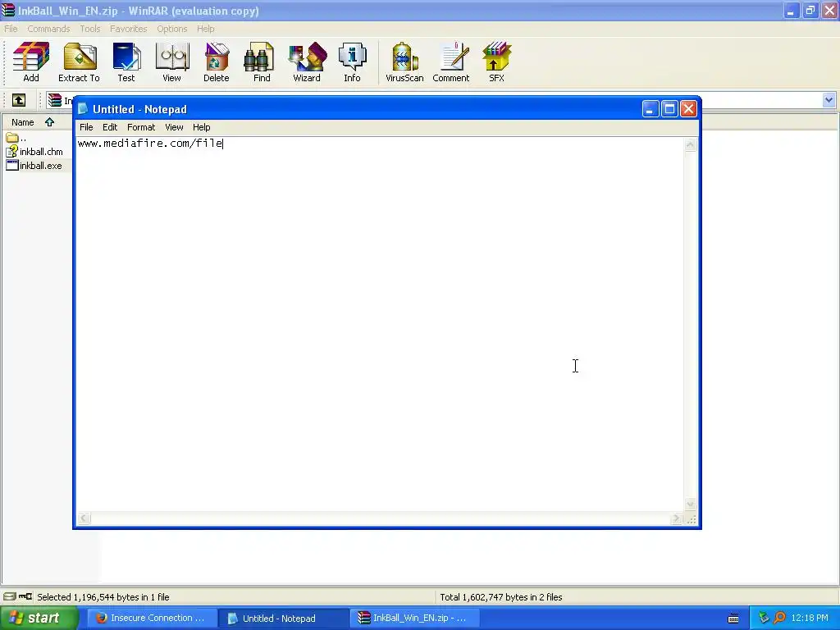This screenshot has width=840, height=630.
Task: Click the password key icon in the status bar
Action: (x=25, y=596)
